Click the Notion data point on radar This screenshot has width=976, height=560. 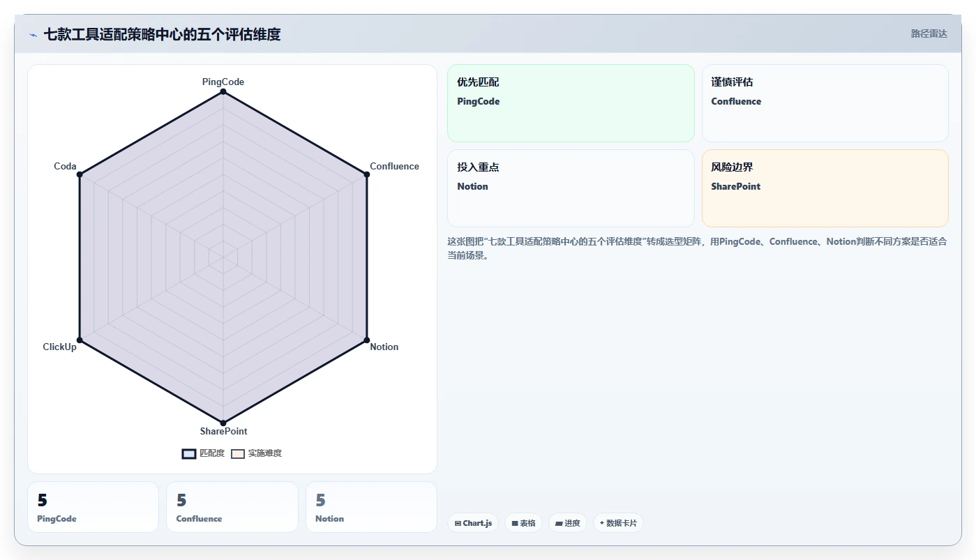click(366, 340)
